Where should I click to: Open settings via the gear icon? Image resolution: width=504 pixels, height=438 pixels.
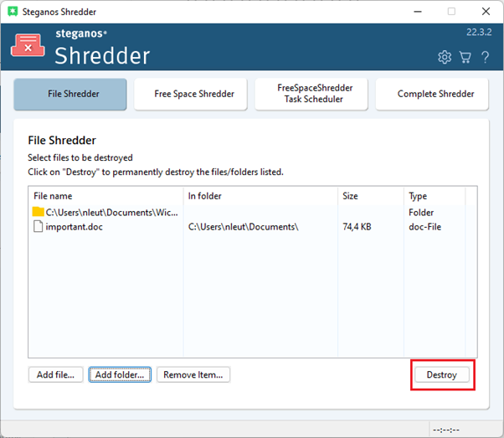pos(445,57)
